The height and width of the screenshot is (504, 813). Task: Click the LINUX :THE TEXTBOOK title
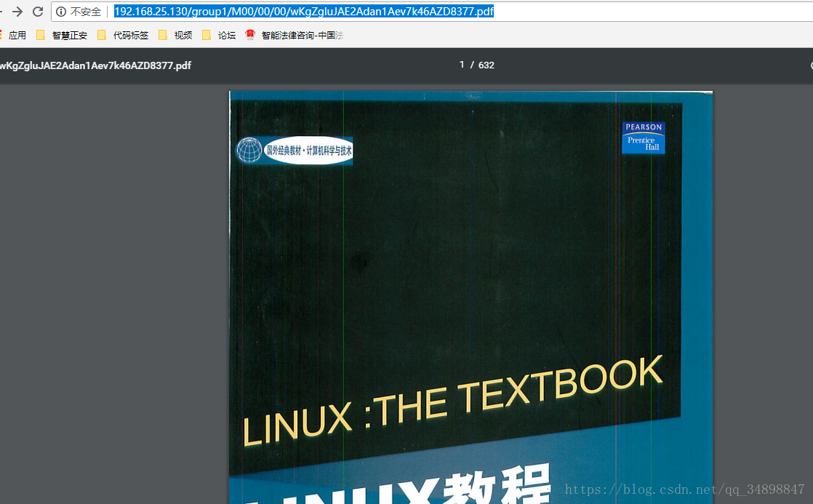[x=452, y=401]
